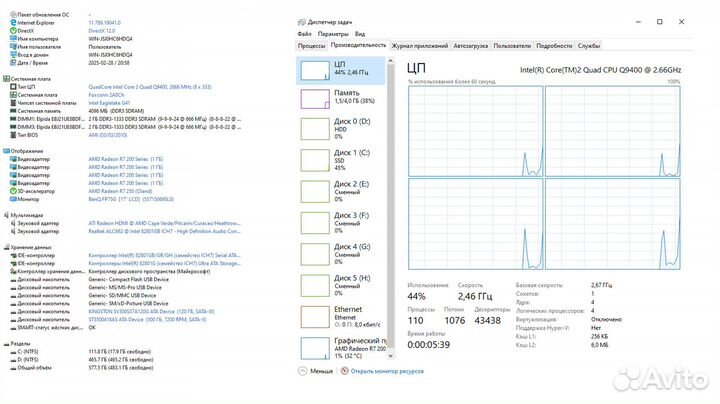
Task: Open the Foxconn 2A8Ch motherboard link
Action: pos(106,95)
